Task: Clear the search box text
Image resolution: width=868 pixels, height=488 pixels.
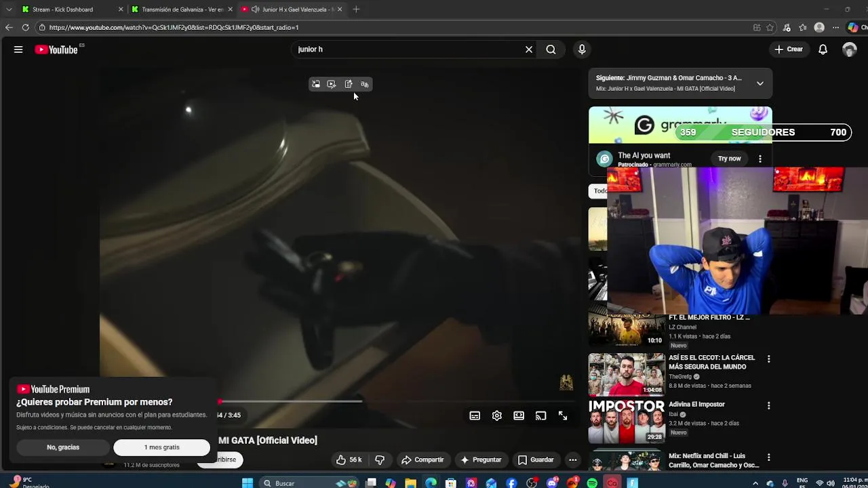Action: pos(529,49)
